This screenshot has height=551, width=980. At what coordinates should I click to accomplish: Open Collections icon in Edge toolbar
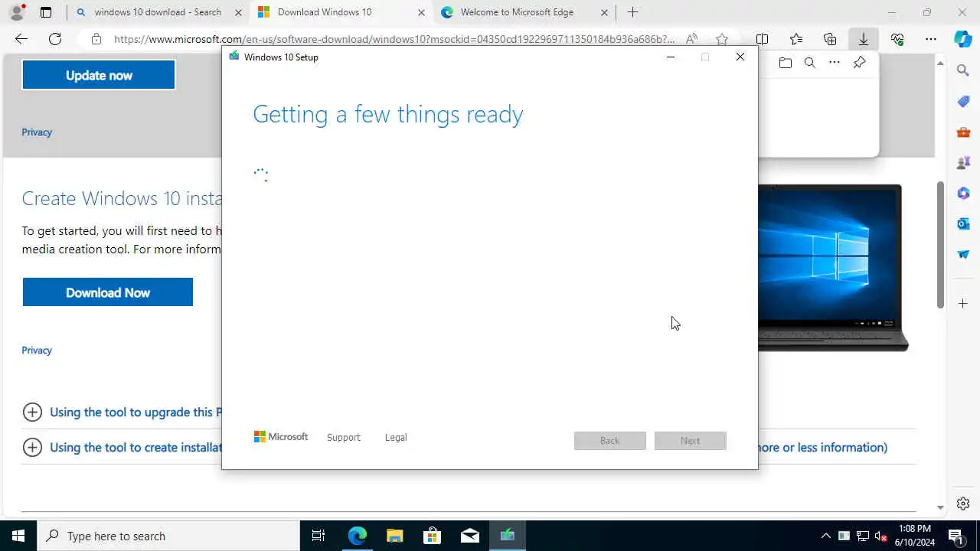click(830, 39)
